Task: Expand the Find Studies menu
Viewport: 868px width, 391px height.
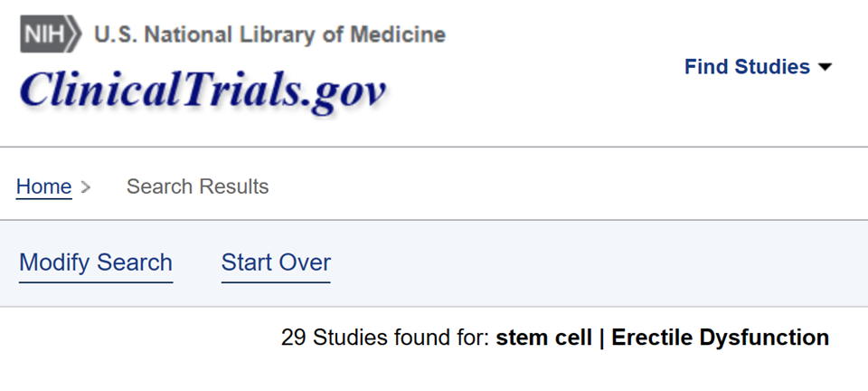Action: (758, 67)
